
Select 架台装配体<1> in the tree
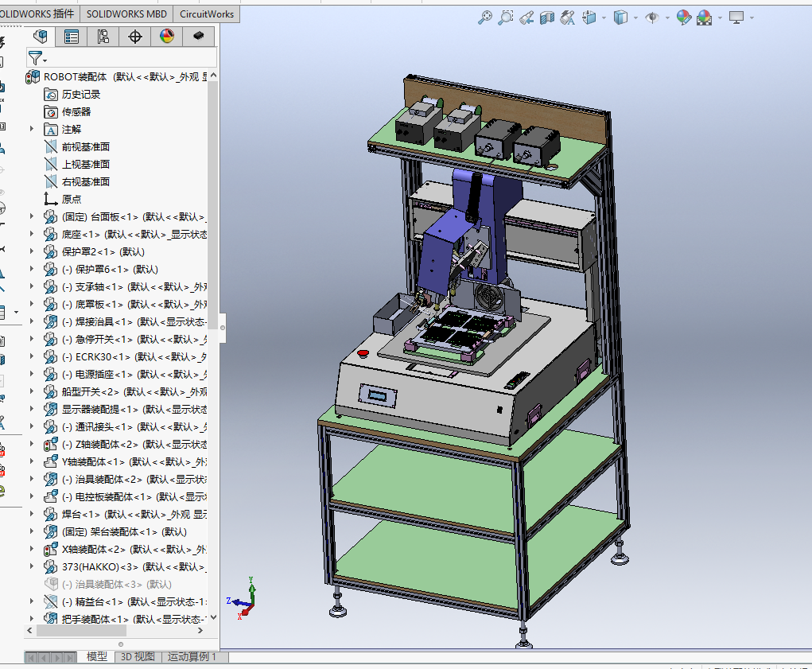pyautogui.click(x=124, y=532)
